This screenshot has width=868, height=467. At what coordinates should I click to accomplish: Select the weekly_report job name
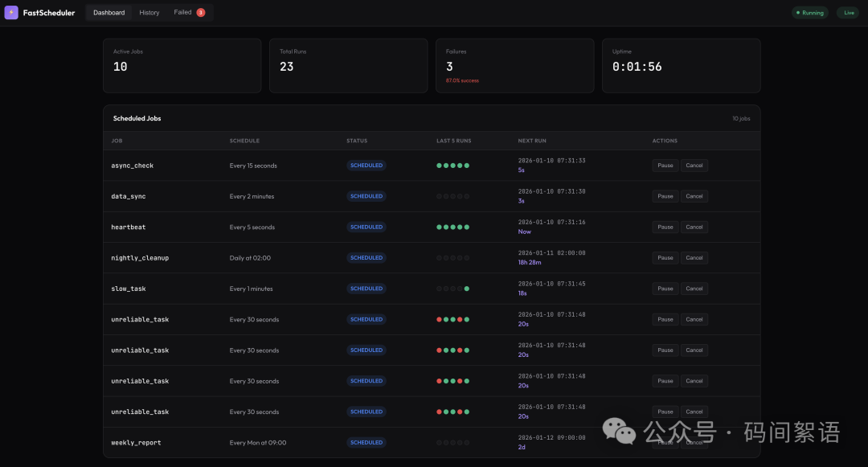[x=136, y=443]
